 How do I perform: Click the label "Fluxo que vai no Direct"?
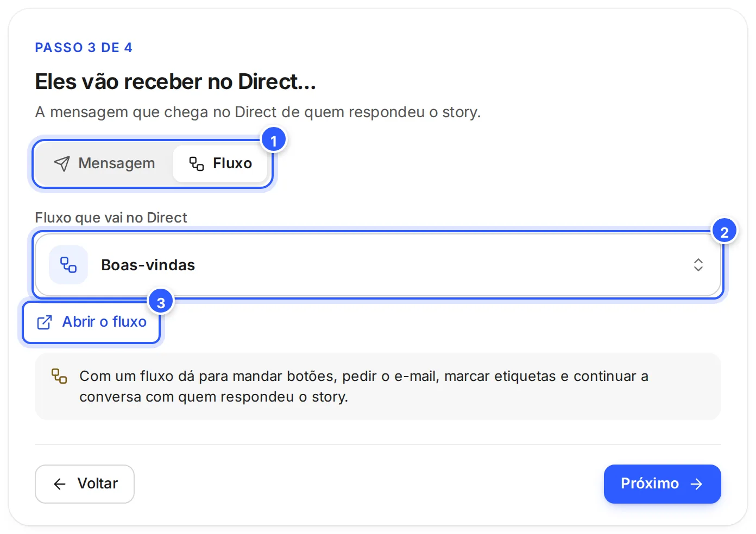(x=111, y=218)
